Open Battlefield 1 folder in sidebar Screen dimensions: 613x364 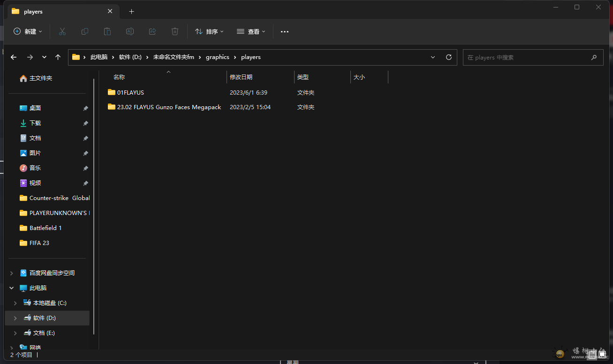pyautogui.click(x=41, y=228)
